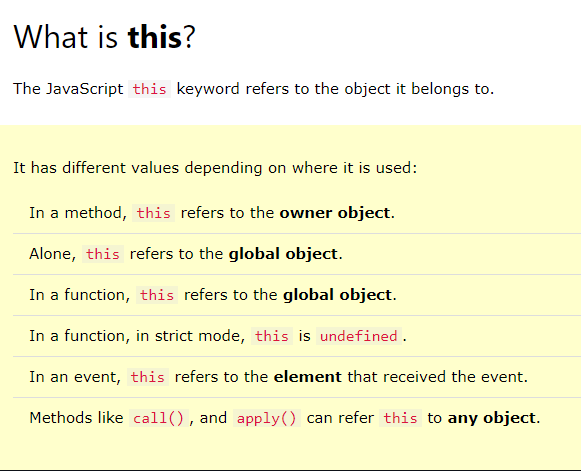The width and height of the screenshot is (581, 471).
Task: Click the 'apply()' code snippet
Action: (266, 418)
